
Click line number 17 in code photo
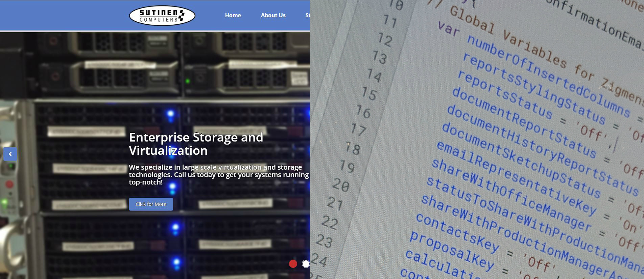pyautogui.click(x=358, y=129)
